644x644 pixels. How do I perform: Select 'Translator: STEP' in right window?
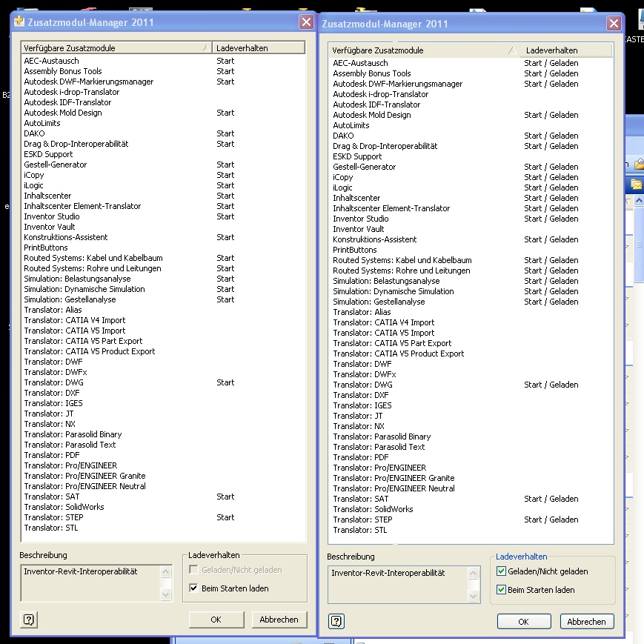[362, 519]
